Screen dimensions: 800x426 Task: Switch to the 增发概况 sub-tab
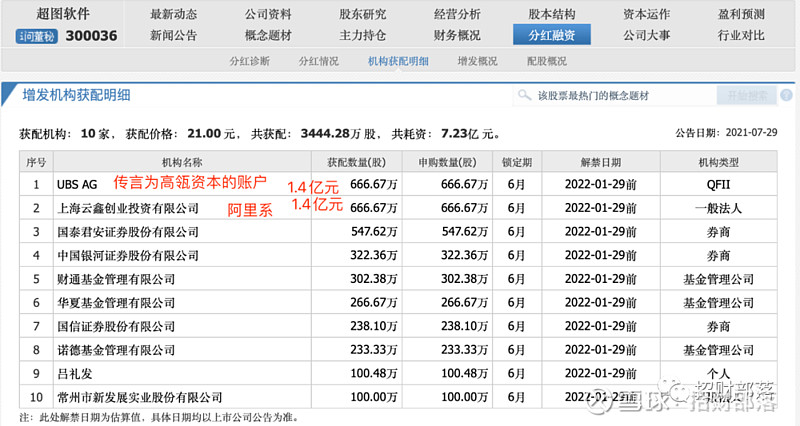point(477,61)
